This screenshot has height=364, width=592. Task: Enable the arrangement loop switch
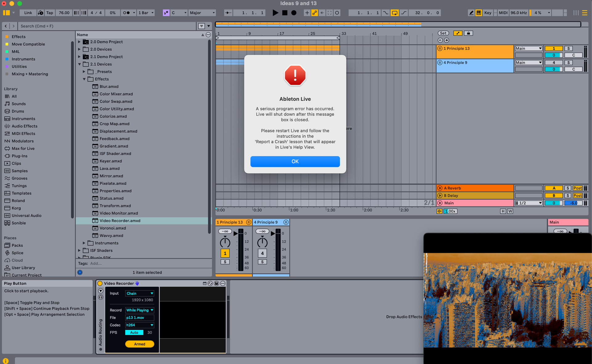point(394,13)
